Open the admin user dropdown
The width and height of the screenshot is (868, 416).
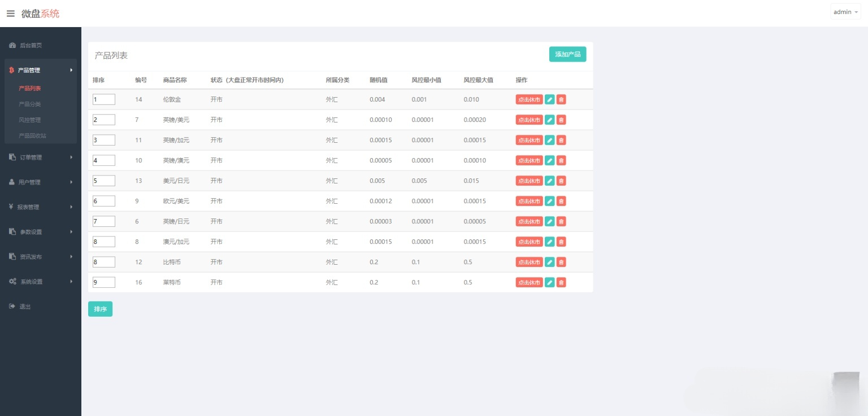click(845, 12)
